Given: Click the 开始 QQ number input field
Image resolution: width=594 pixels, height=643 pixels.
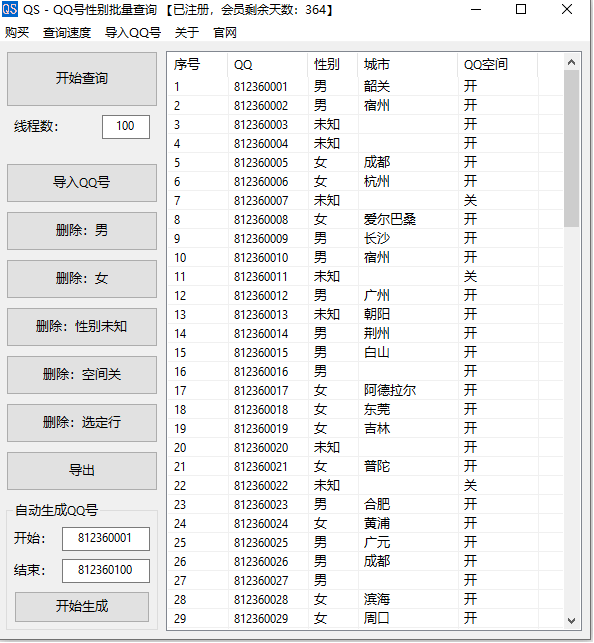Looking at the screenshot, I should tap(106, 538).
